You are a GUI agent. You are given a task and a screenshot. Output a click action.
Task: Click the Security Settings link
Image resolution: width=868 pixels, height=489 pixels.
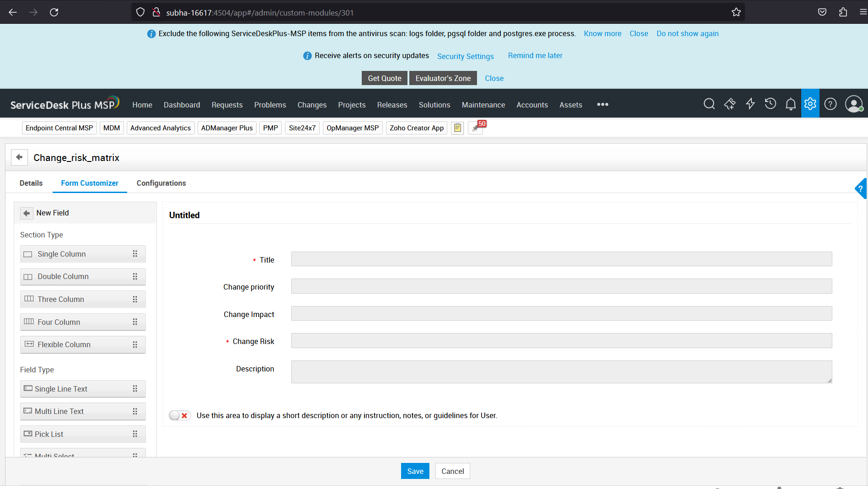465,56
